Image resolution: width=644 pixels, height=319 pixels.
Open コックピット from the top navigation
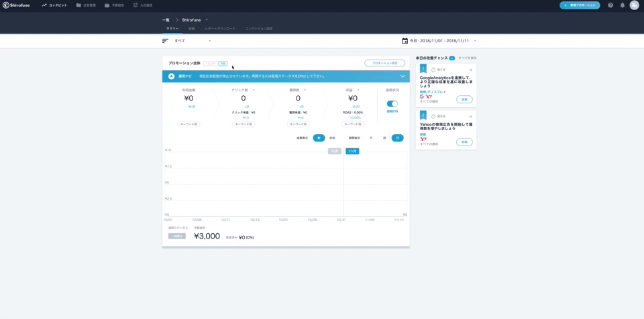click(x=54, y=5)
